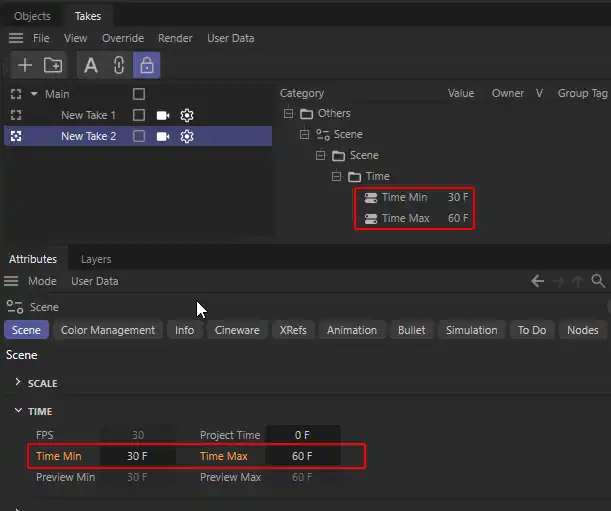Click the new take folder icon
Viewport: 611px width, 511px height.
53,65
